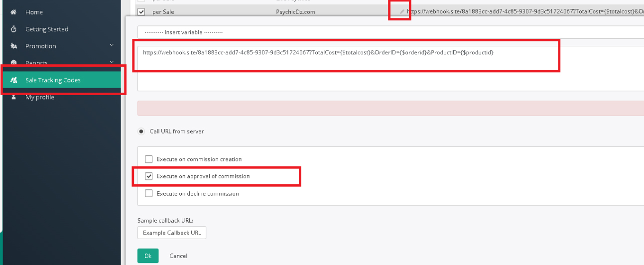Click the pencil edit icon beside webhook URL

coord(402,11)
